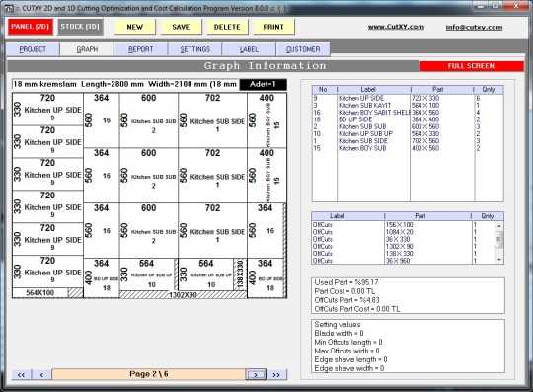Click the 564X100 offcut piece in the diagram
The width and height of the screenshot is (533, 392).
pyautogui.click(x=40, y=293)
